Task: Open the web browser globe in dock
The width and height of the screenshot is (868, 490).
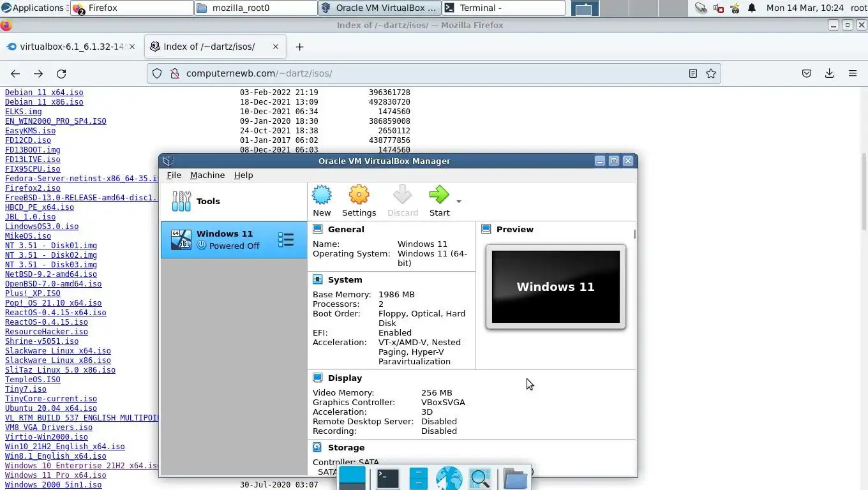Action: pyautogui.click(x=449, y=479)
